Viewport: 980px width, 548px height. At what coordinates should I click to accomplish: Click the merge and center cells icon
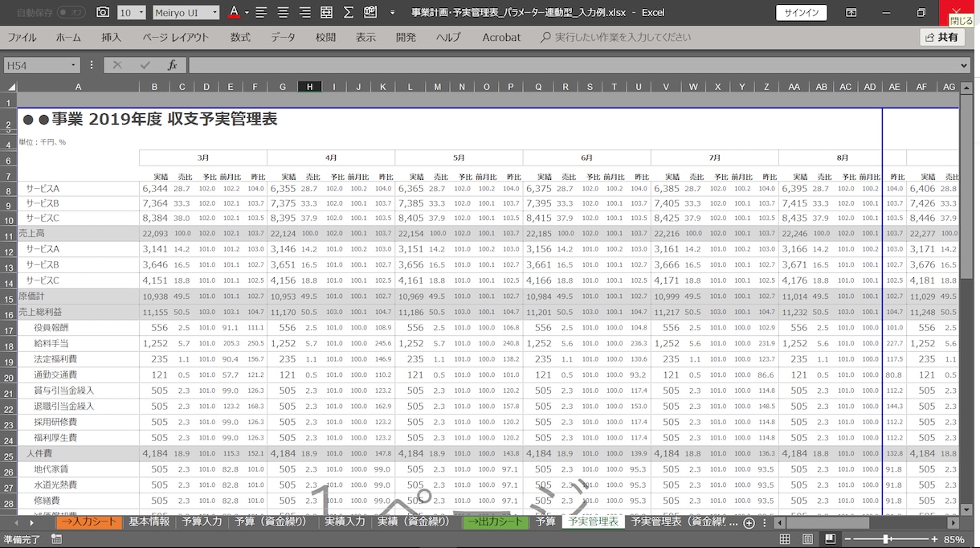click(x=326, y=12)
